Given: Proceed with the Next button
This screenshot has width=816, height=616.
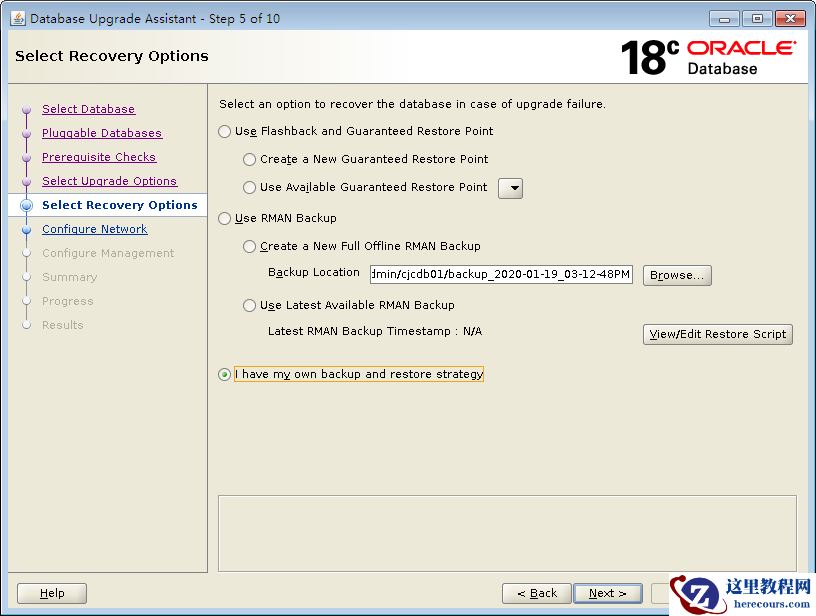Looking at the screenshot, I should click(607, 593).
